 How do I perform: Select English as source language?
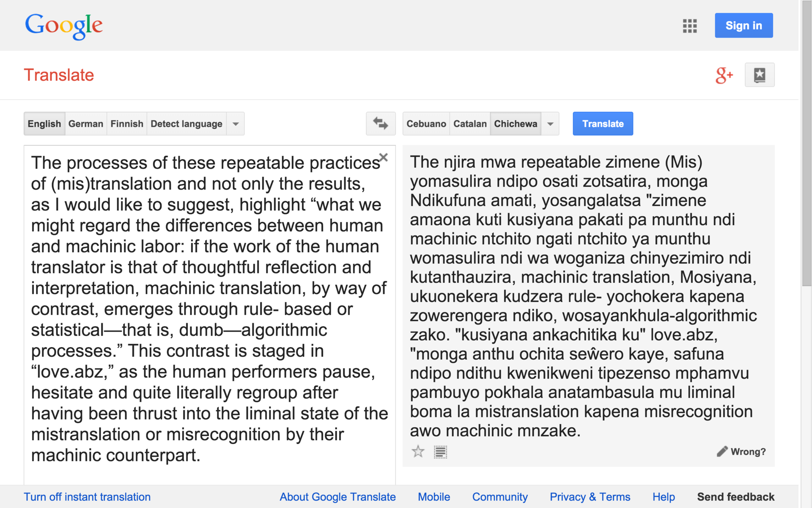[44, 124]
